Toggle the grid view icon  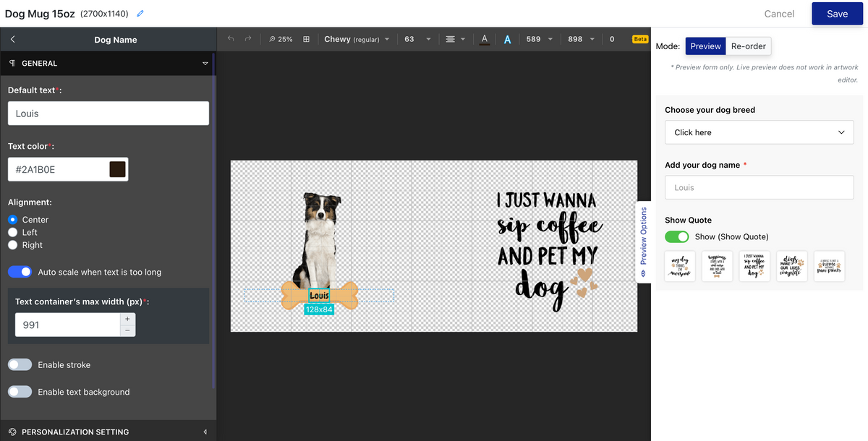coord(306,39)
